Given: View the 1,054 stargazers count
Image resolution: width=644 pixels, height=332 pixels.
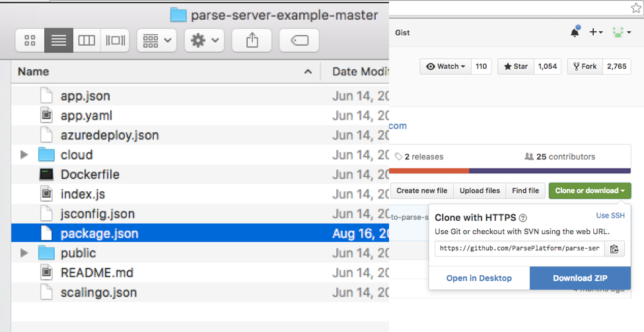Looking at the screenshot, I should pyautogui.click(x=548, y=66).
